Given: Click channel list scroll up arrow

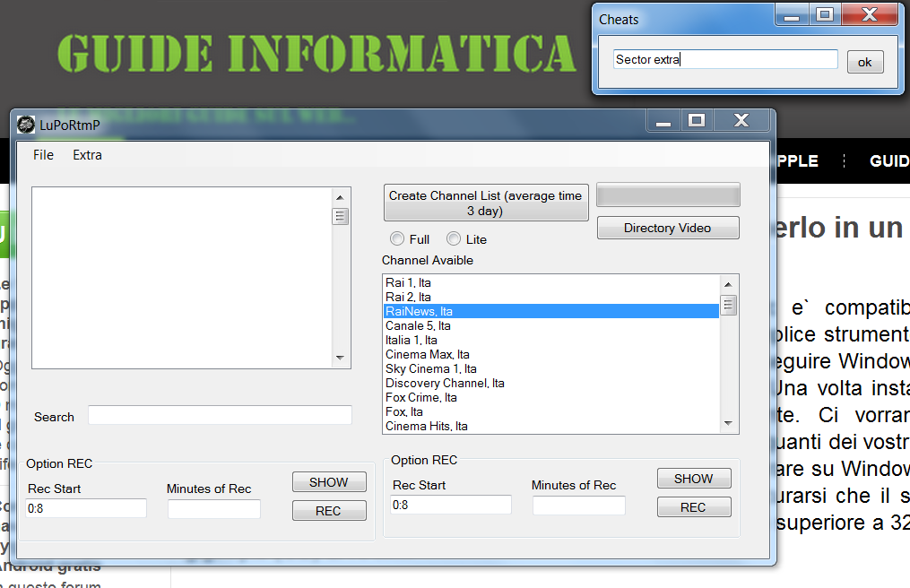Looking at the screenshot, I should [x=728, y=284].
